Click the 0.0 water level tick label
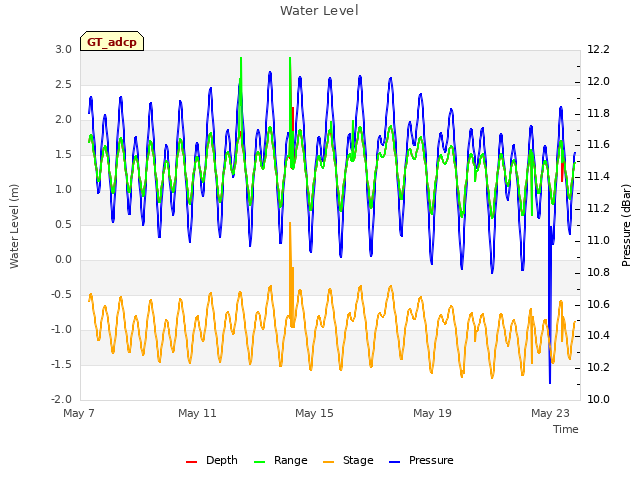The width and height of the screenshot is (640, 480). tap(64, 260)
